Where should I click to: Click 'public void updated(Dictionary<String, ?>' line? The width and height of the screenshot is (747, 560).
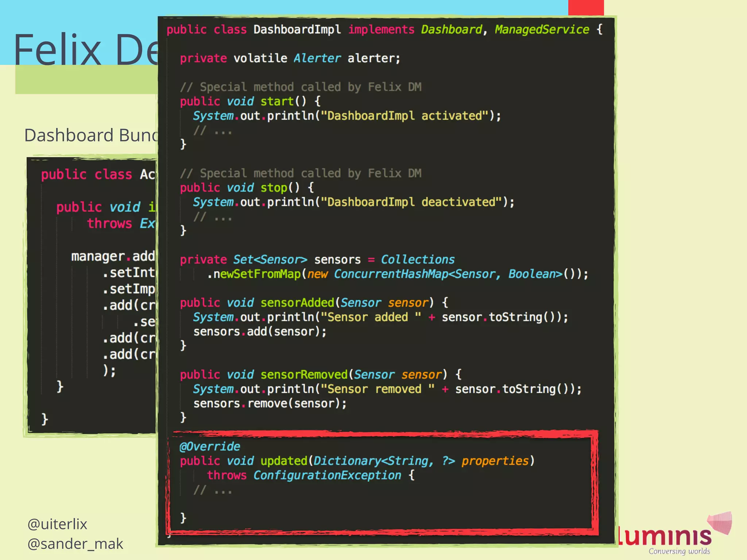pyautogui.click(x=357, y=461)
